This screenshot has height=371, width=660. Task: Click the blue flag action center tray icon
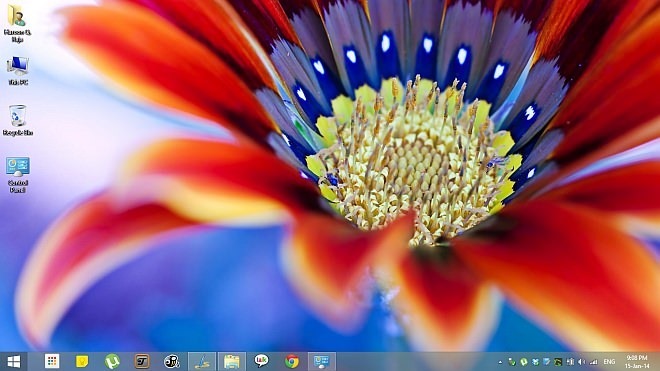coord(546,362)
